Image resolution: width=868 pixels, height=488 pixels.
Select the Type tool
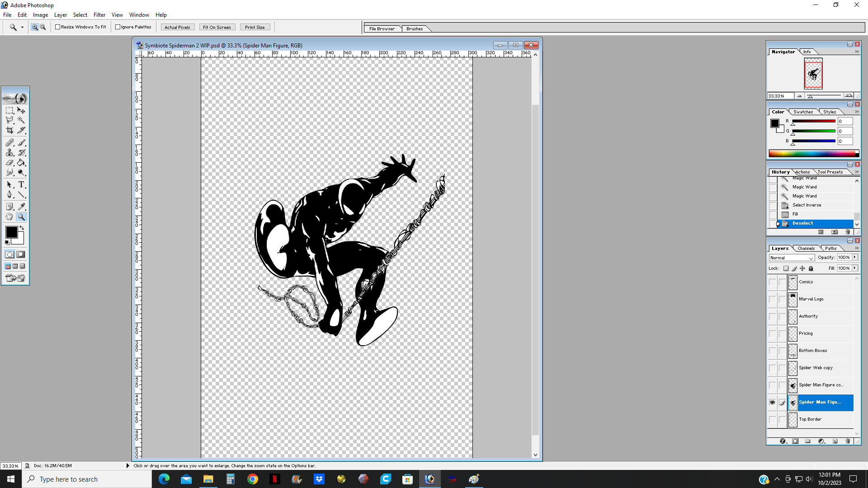[21, 184]
